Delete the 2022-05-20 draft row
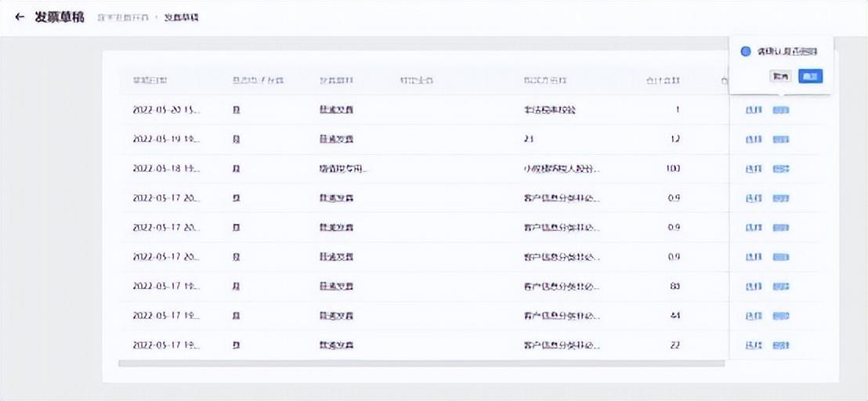The width and height of the screenshot is (868, 401). point(781,110)
